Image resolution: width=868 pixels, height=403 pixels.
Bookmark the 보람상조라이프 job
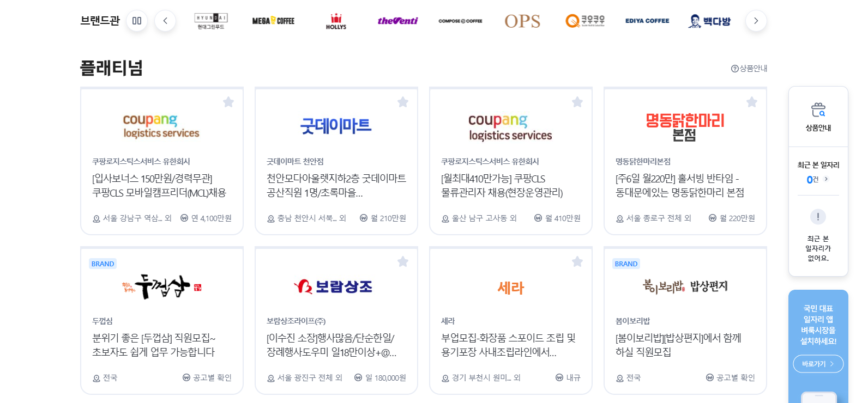click(403, 261)
